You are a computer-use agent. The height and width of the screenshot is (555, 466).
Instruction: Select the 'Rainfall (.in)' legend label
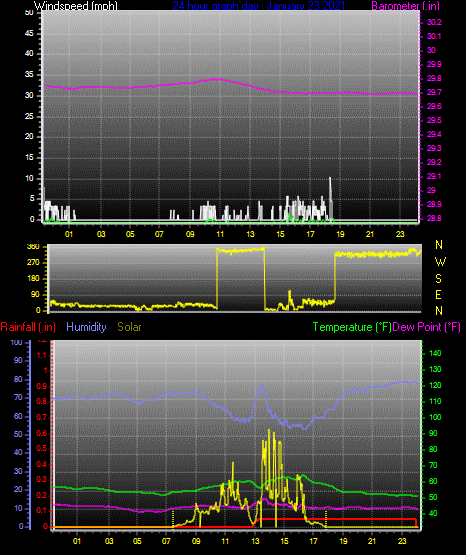(28, 327)
